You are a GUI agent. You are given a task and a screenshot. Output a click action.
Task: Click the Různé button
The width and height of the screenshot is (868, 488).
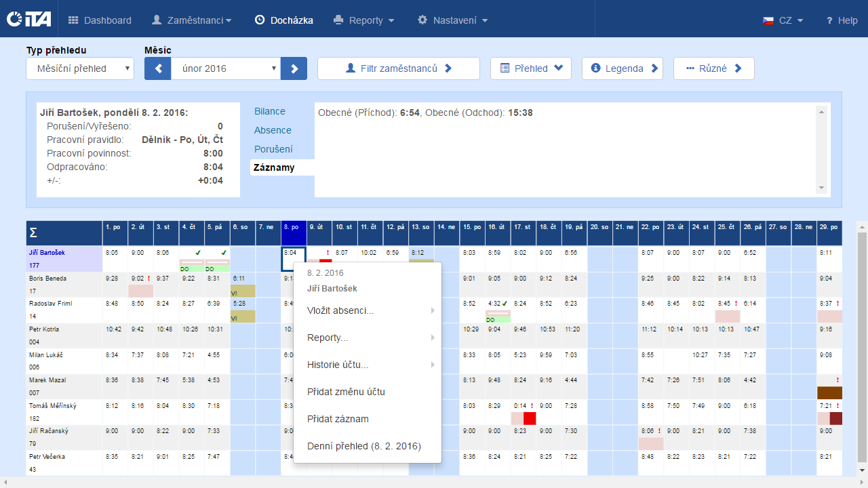point(713,68)
